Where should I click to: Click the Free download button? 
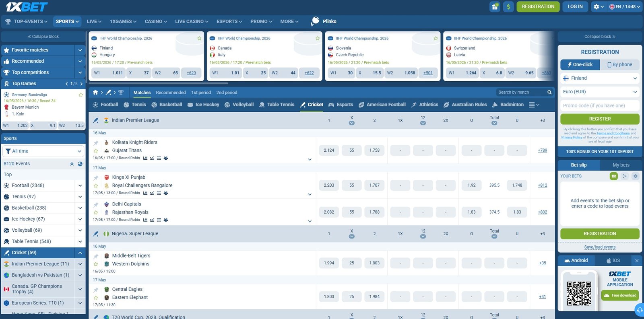(x=620, y=296)
